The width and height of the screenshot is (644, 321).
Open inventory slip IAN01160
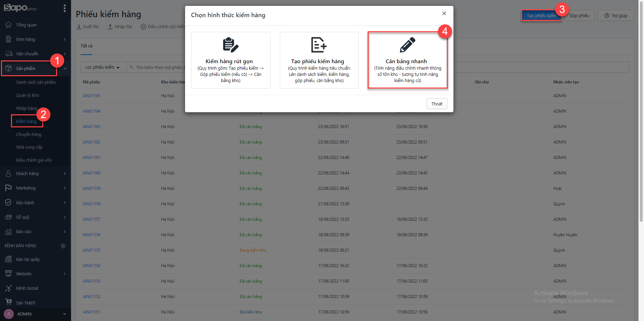91,173
